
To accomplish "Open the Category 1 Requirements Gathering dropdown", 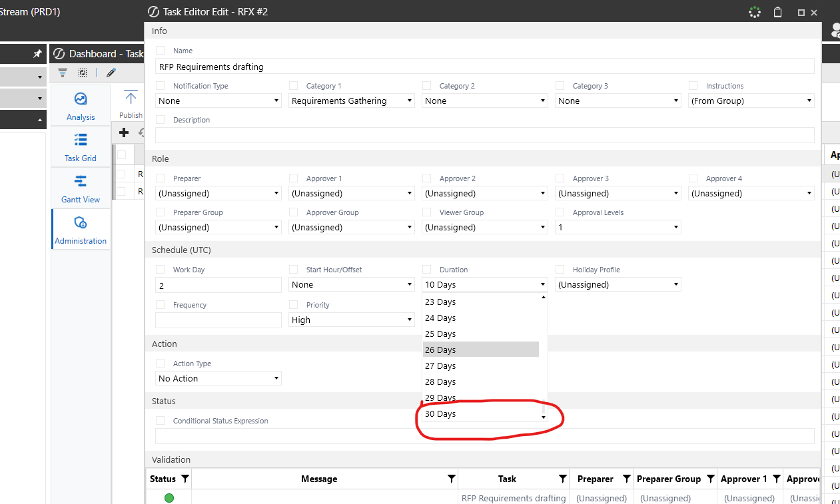I will pos(352,101).
